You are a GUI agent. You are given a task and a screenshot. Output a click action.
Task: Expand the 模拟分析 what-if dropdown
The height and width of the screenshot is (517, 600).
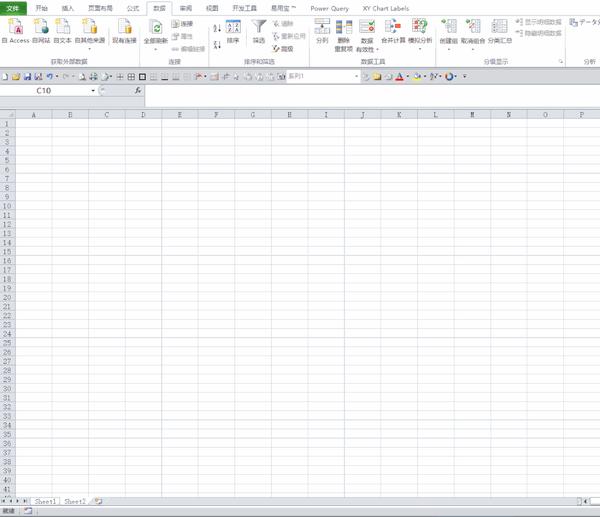click(420, 49)
